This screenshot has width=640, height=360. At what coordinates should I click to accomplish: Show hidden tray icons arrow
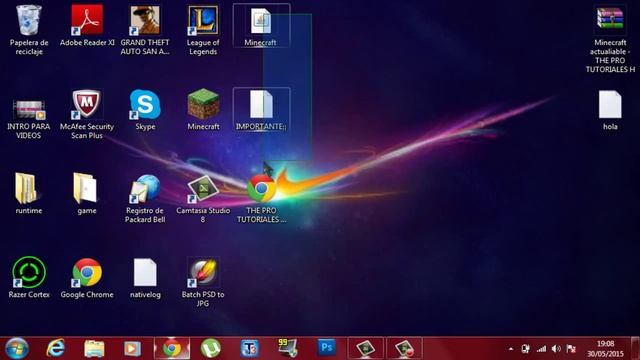[511, 349]
